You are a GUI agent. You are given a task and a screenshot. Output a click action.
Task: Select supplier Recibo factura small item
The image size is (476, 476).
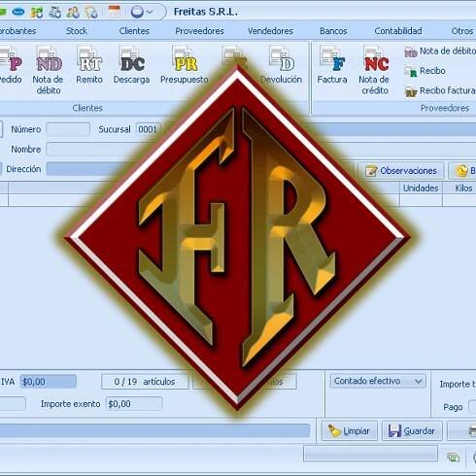(x=440, y=90)
